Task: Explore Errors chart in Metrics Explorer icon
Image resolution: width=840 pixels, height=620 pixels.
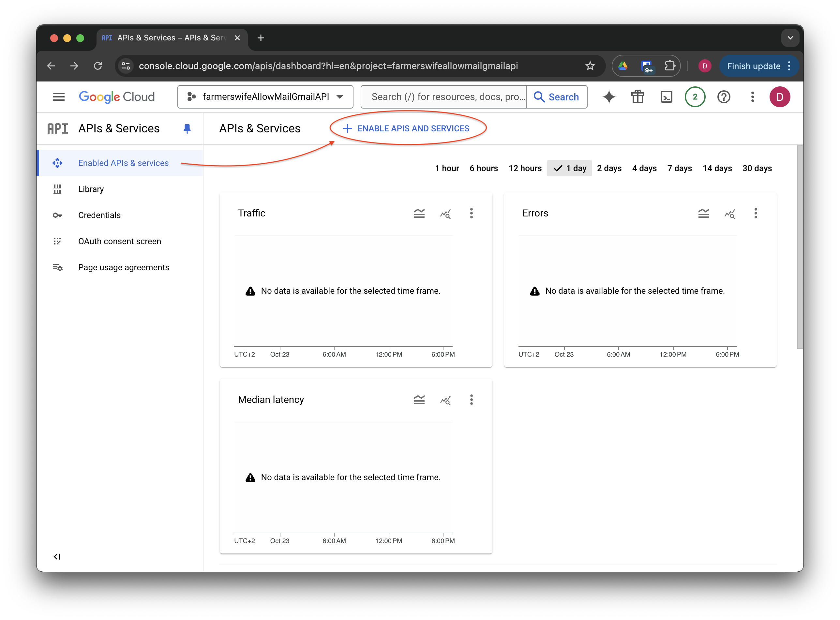Action: coord(729,214)
